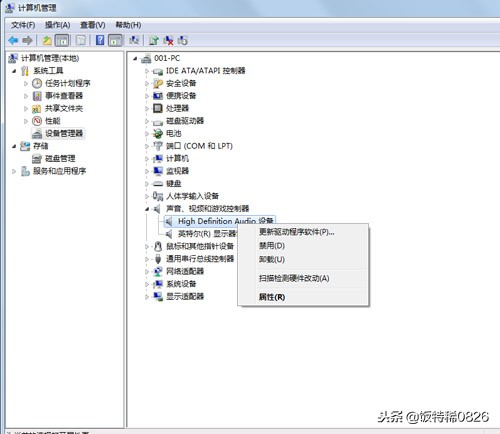Image resolution: width=500 pixels, height=434 pixels.
Task: Click the 显示适配器 display icon
Action: click(x=158, y=296)
